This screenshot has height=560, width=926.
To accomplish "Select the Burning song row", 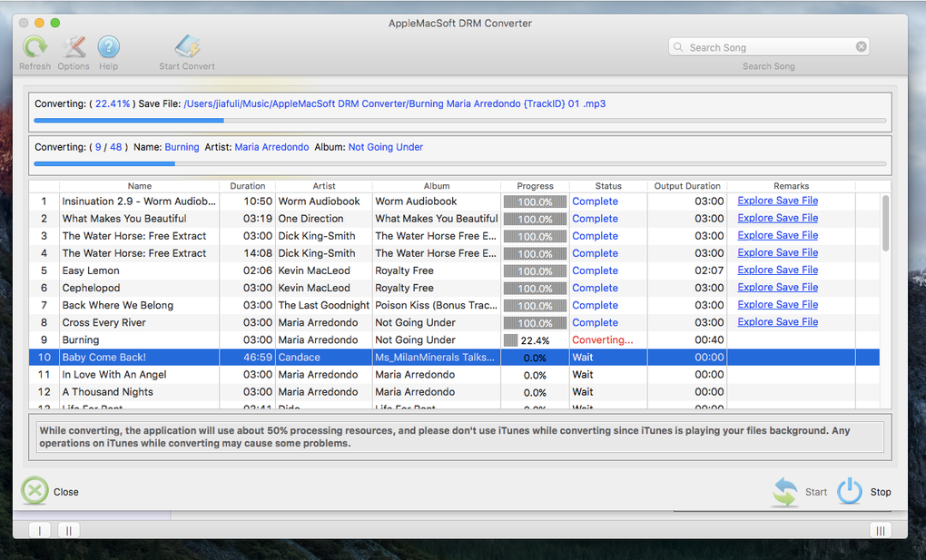I will 454,339.
